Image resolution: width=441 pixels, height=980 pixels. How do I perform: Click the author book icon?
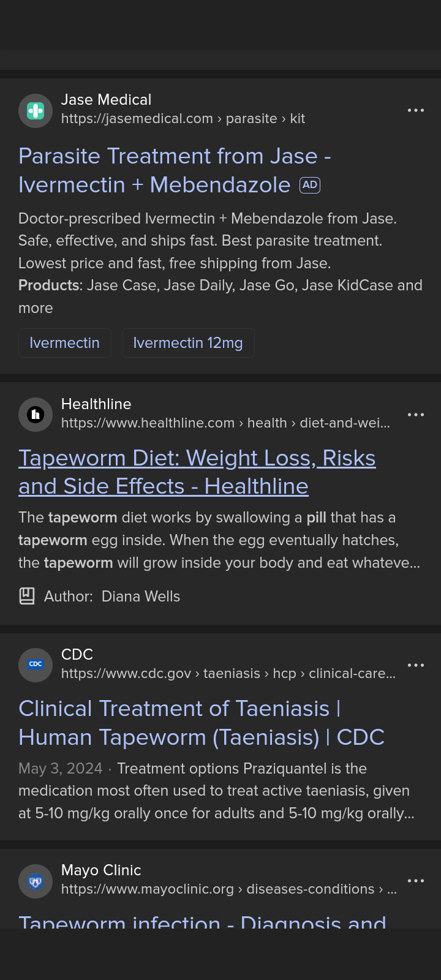27,596
